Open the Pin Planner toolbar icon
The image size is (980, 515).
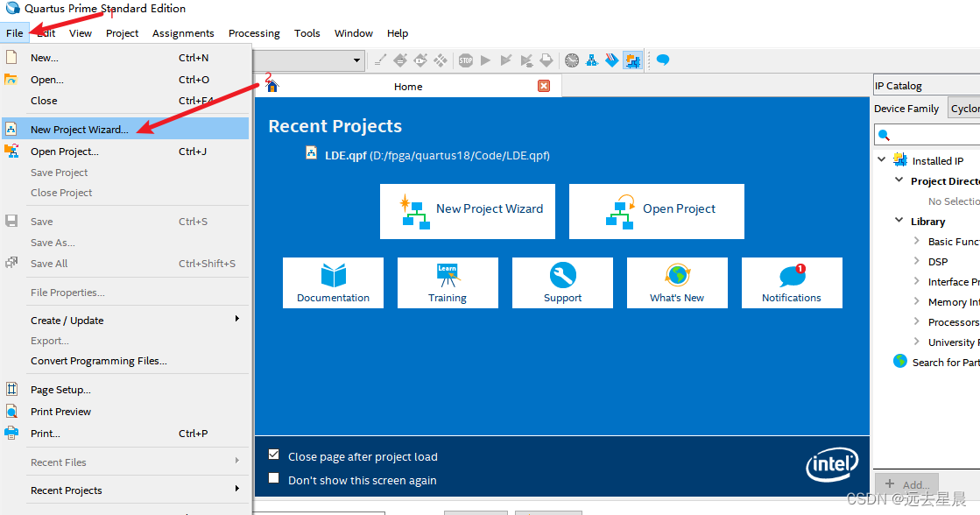420,60
